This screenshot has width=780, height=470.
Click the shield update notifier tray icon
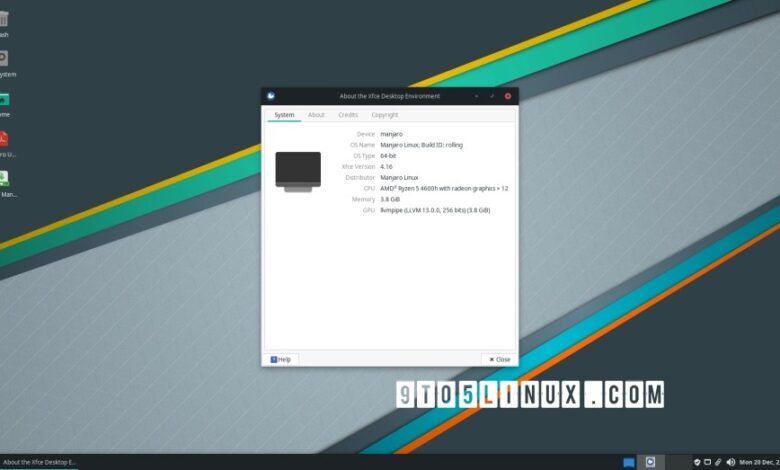[x=697, y=463]
